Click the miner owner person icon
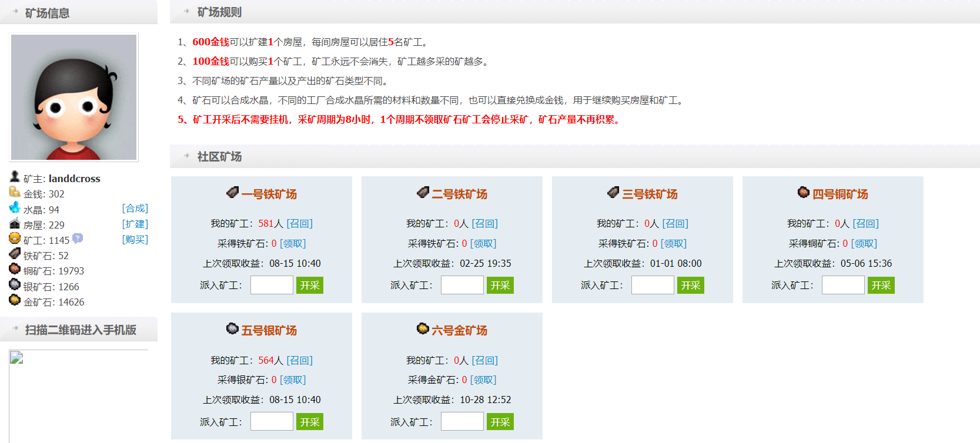The width and height of the screenshot is (980, 443). (x=15, y=176)
